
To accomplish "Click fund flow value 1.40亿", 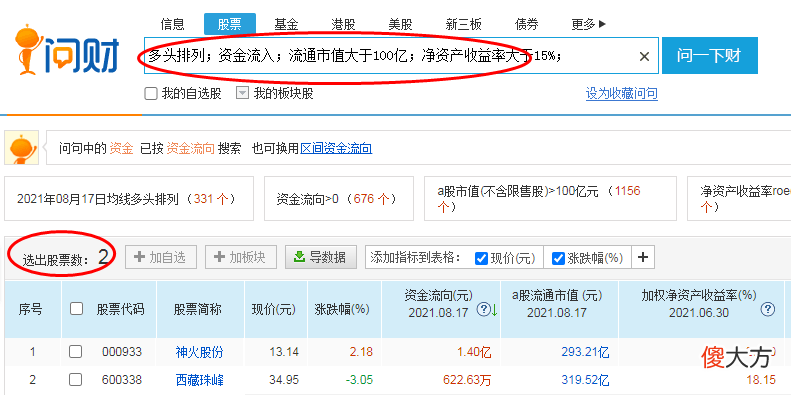I will point(474,352).
